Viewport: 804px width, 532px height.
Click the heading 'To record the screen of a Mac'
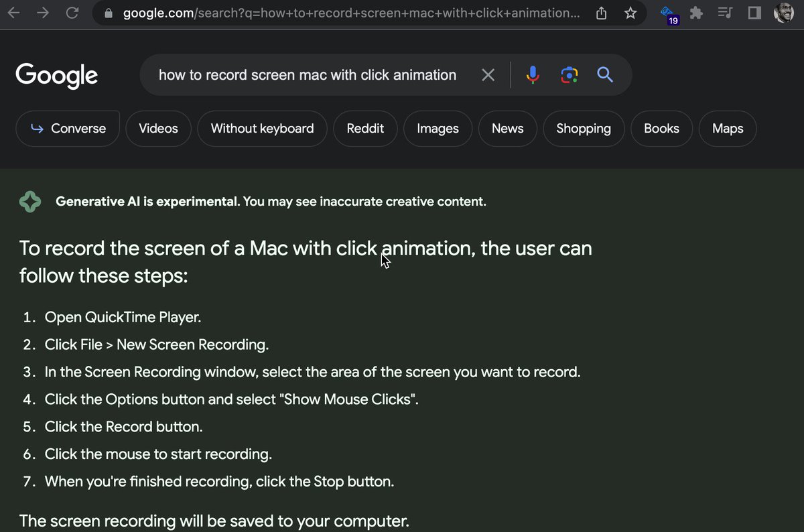306,261
